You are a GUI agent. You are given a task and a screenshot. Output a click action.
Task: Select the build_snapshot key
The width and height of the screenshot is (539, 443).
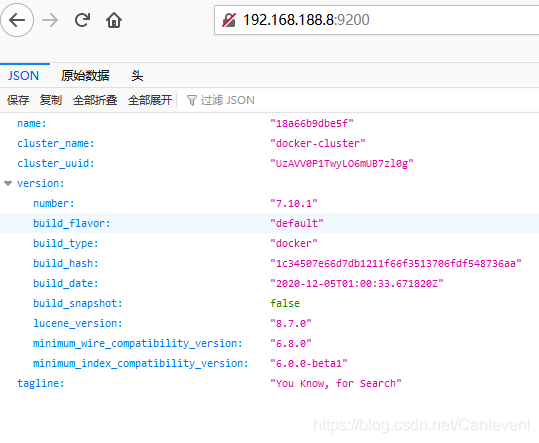point(78,303)
